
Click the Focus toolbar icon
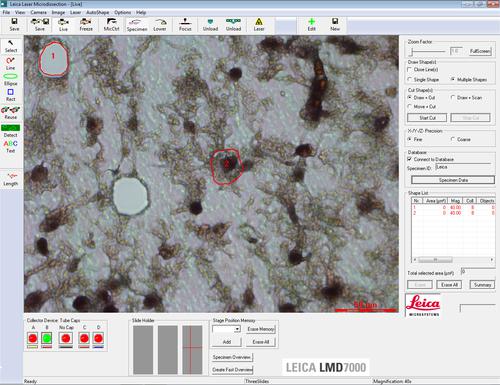(185, 25)
